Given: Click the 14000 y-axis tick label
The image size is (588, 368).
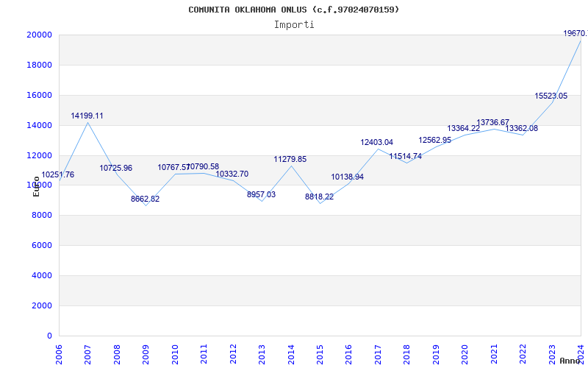Looking at the screenshot, I should click(x=39, y=125).
